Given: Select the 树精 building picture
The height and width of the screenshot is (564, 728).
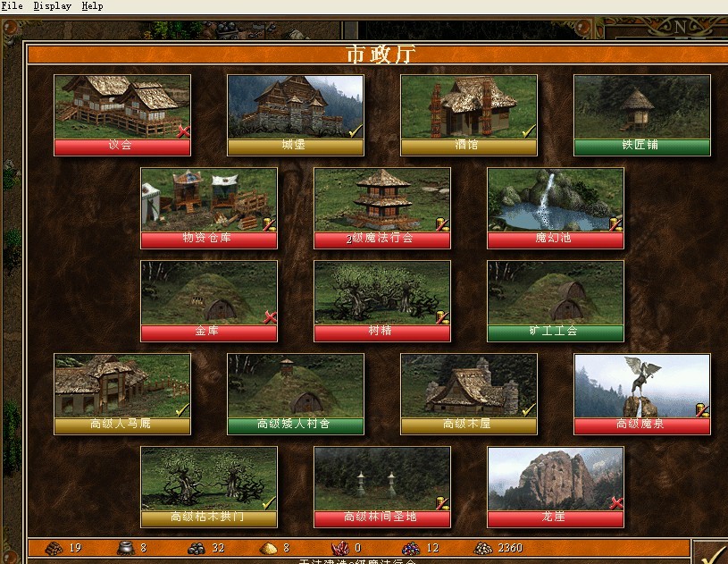Looking at the screenshot, I should [382, 293].
